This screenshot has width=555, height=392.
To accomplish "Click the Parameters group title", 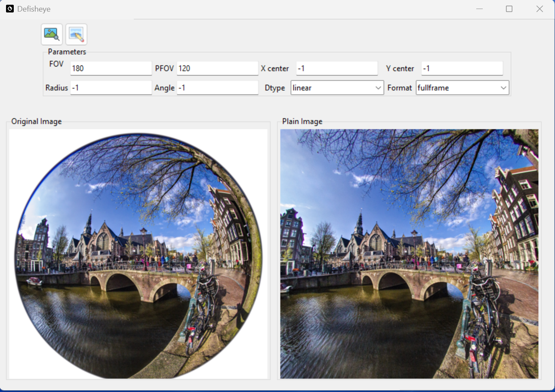I will (x=67, y=52).
